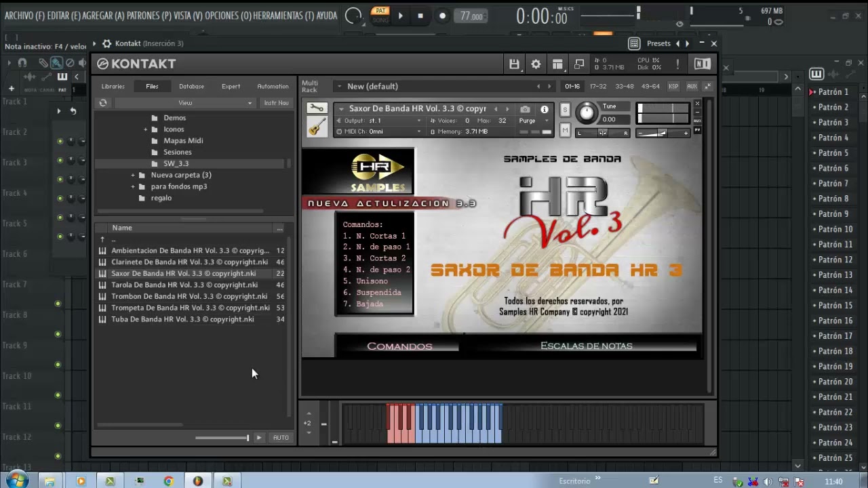The image size is (868, 488).
Task: Toggle the KSP master script button
Action: click(x=673, y=86)
